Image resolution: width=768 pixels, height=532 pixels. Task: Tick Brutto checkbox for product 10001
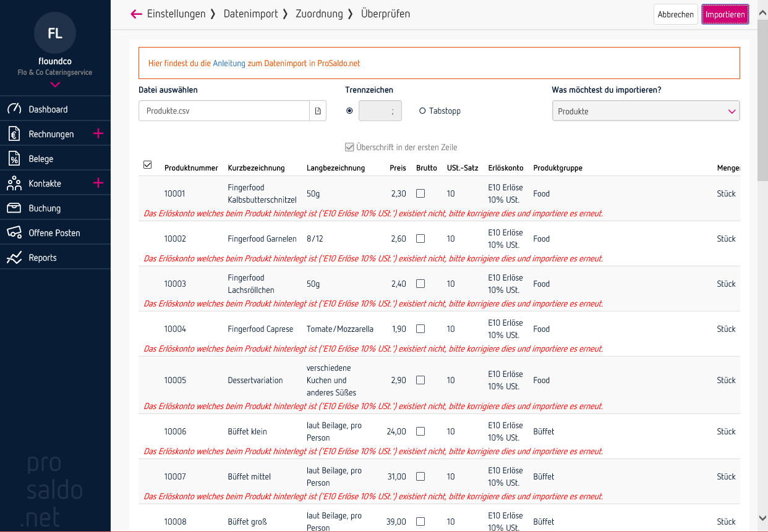tap(420, 193)
